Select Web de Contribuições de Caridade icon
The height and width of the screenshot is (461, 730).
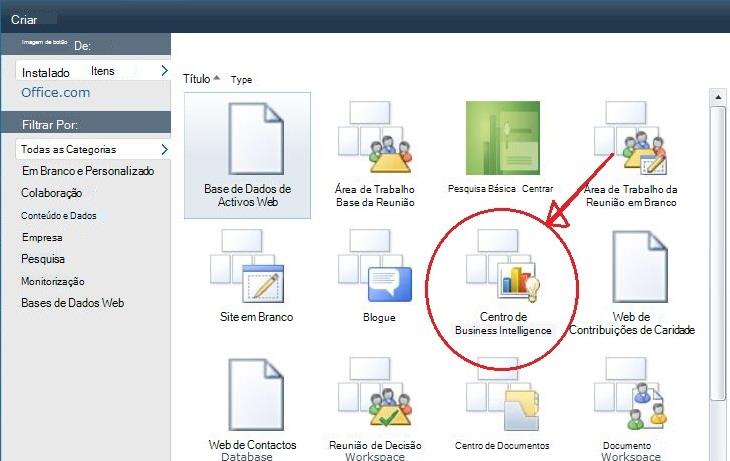pyautogui.click(x=640, y=266)
